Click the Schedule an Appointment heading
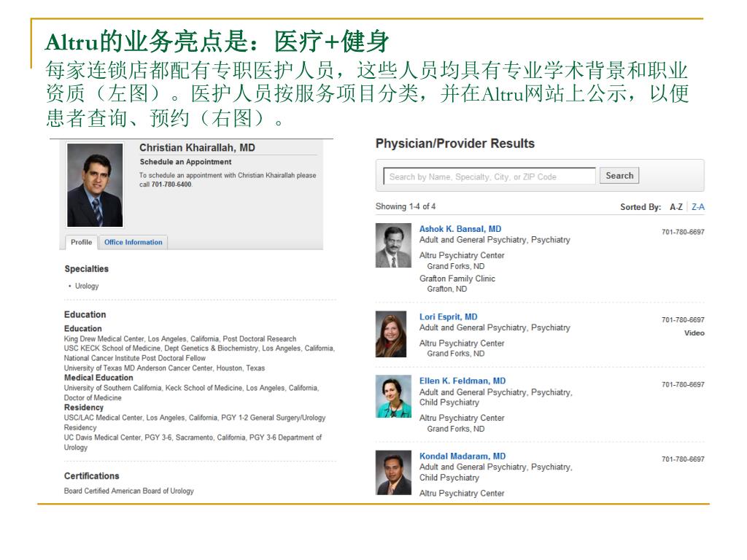This screenshot has height=560, width=747. 185,162
